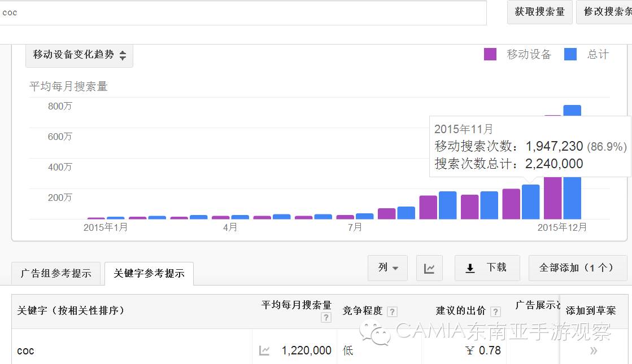Click the 修改搜索 button
The width and height of the screenshot is (632, 364).
point(604,12)
